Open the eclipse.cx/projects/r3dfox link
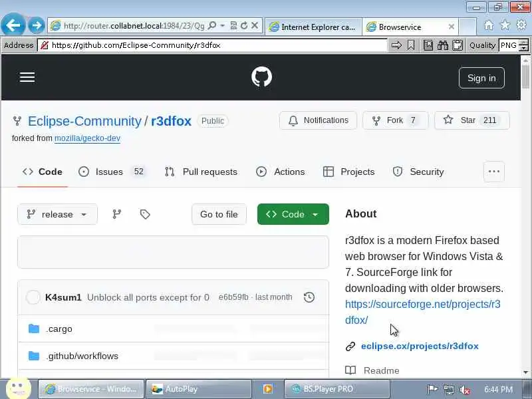This screenshot has height=399, width=532. tap(420, 346)
